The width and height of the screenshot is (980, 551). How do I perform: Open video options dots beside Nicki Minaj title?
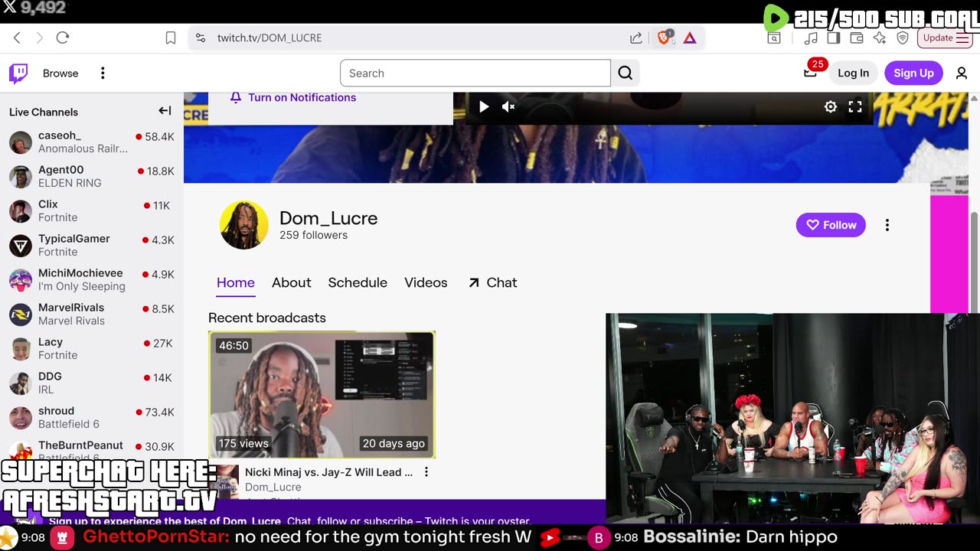tap(426, 472)
